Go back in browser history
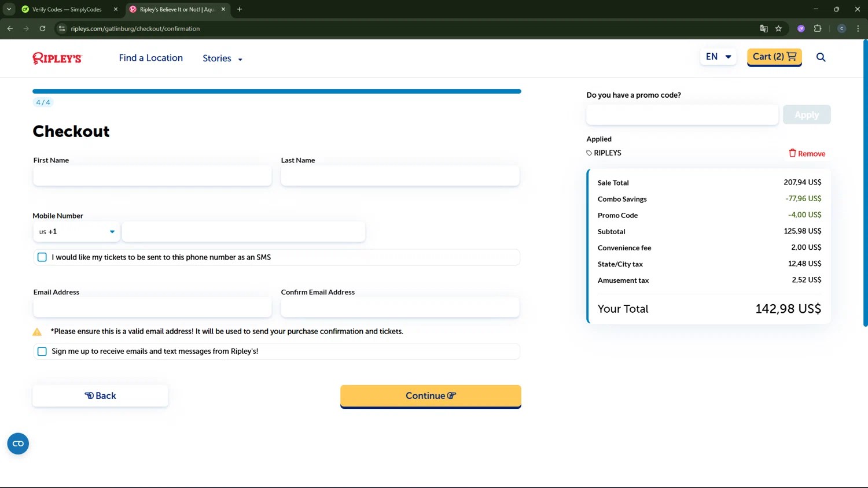868x488 pixels. coord(10,28)
